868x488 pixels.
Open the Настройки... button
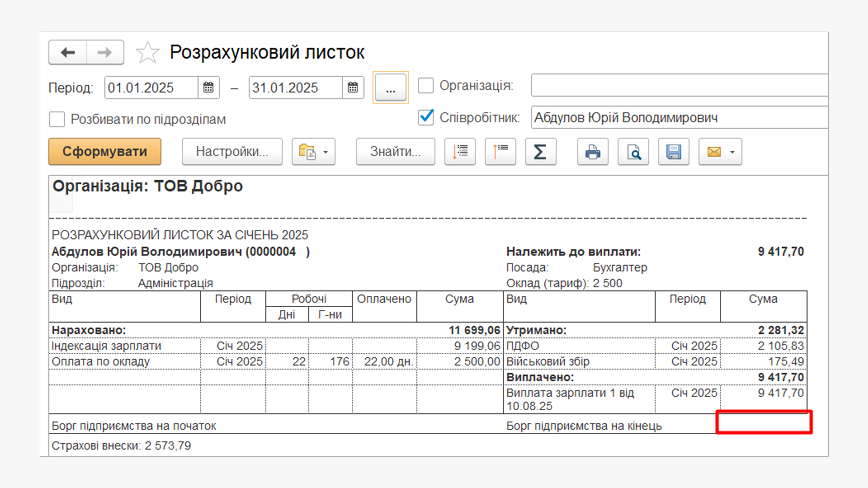click(x=232, y=151)
